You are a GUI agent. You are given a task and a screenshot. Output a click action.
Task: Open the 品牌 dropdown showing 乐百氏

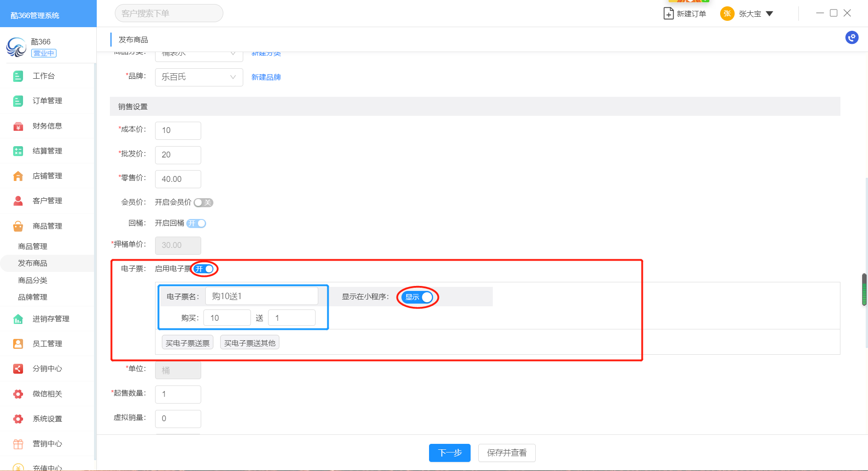pos(199,77)
